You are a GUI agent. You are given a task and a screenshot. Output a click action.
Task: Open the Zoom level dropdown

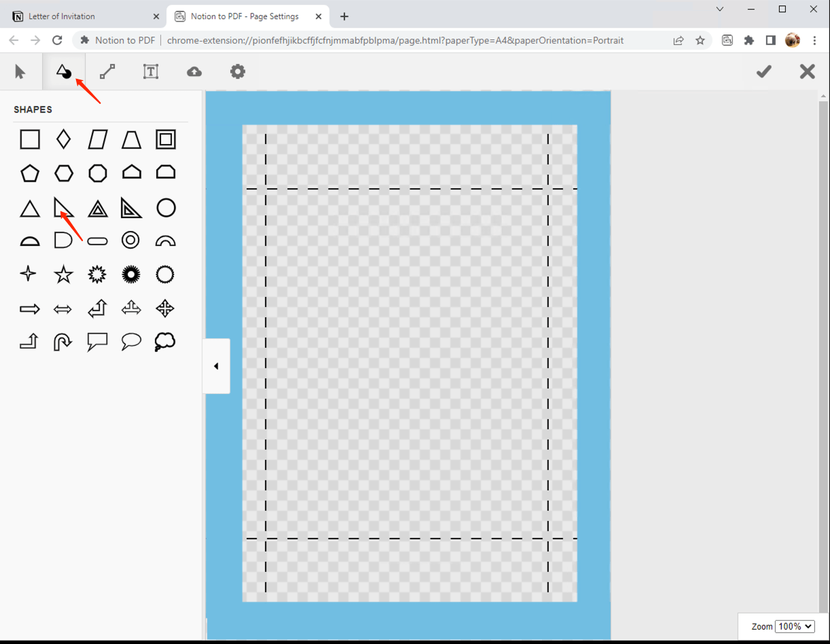794,626
